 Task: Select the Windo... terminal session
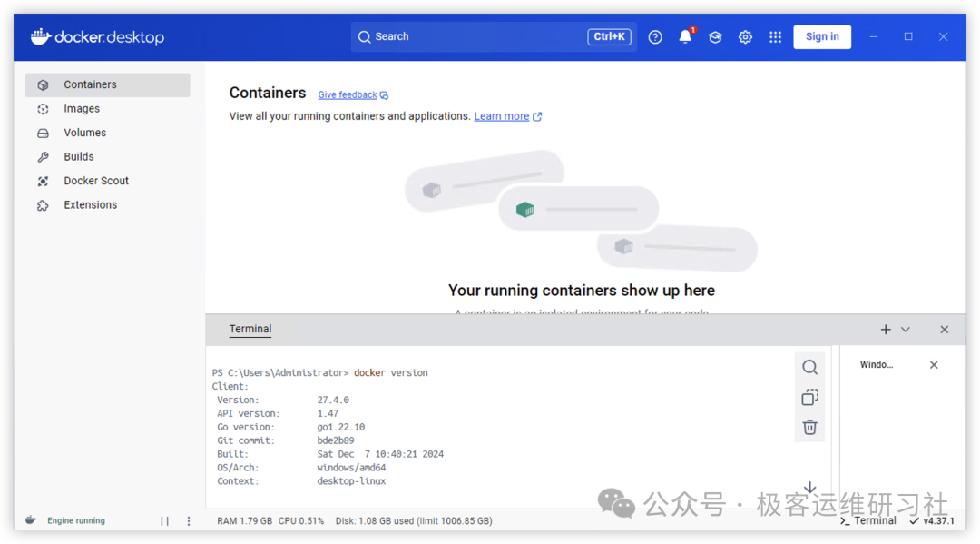[x=877, y=364]
